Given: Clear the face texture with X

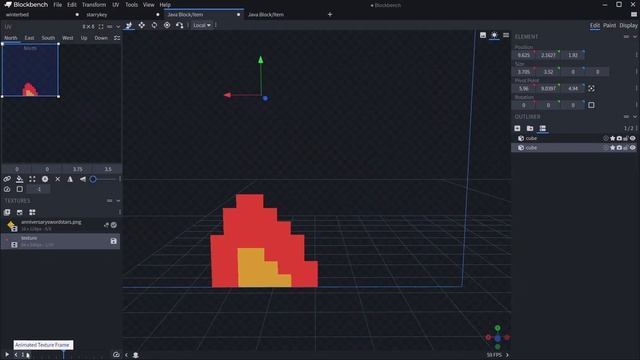Looking at the screenshot, I should pos(58,179).
